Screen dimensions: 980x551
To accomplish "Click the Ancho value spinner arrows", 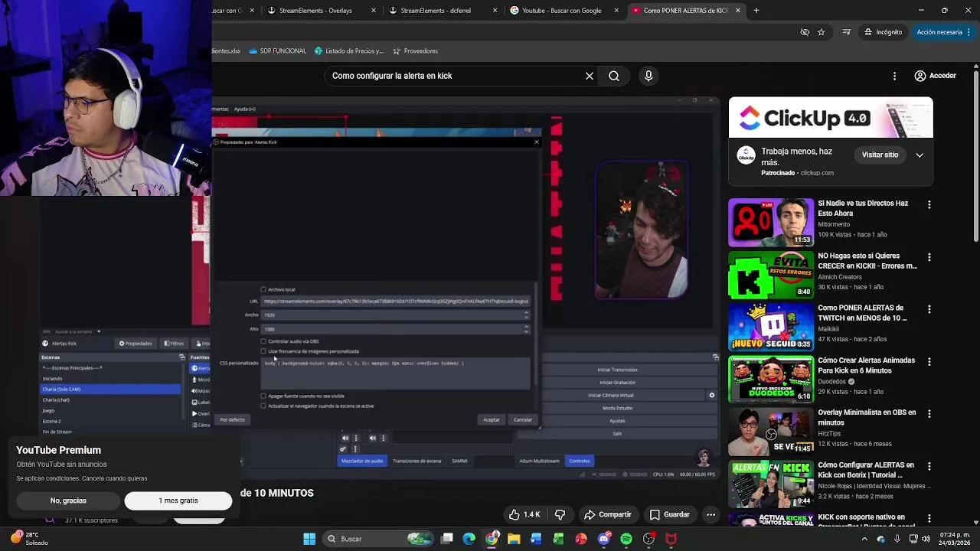I will coord(526,315).
